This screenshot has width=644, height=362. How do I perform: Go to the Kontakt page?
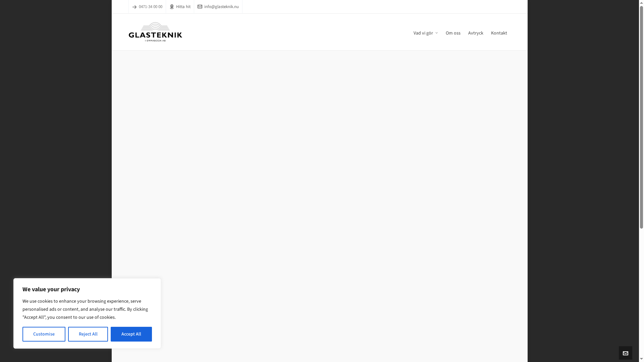click(499, 33)
